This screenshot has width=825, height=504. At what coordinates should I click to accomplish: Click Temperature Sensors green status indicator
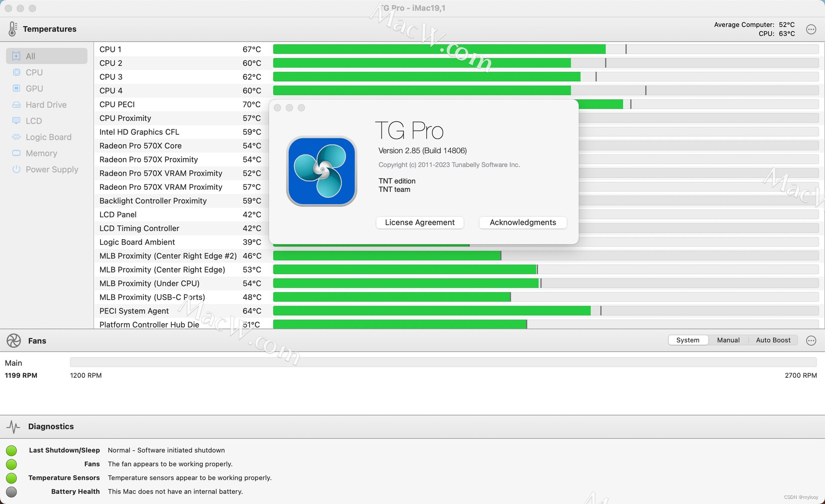click(12, 478)
